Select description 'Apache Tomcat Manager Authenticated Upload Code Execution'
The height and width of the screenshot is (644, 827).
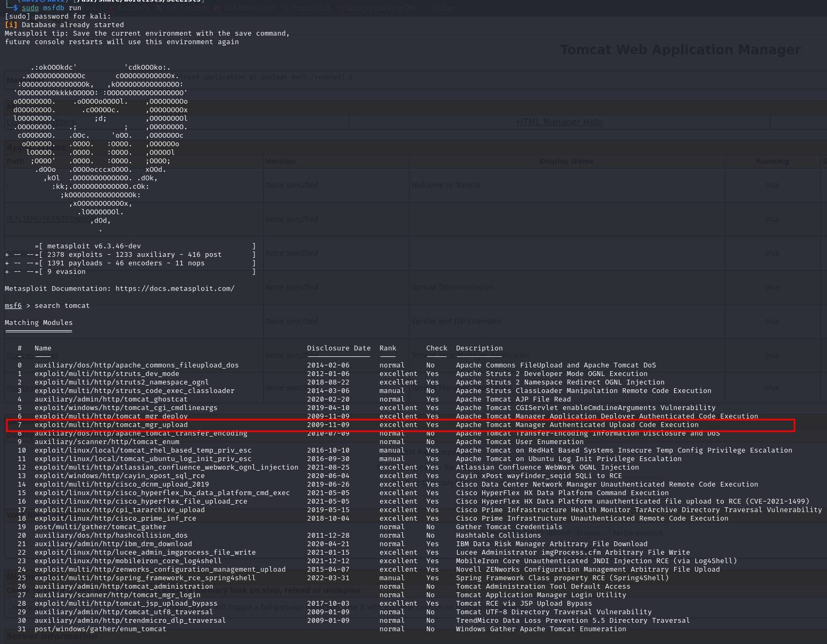point(577,425)
